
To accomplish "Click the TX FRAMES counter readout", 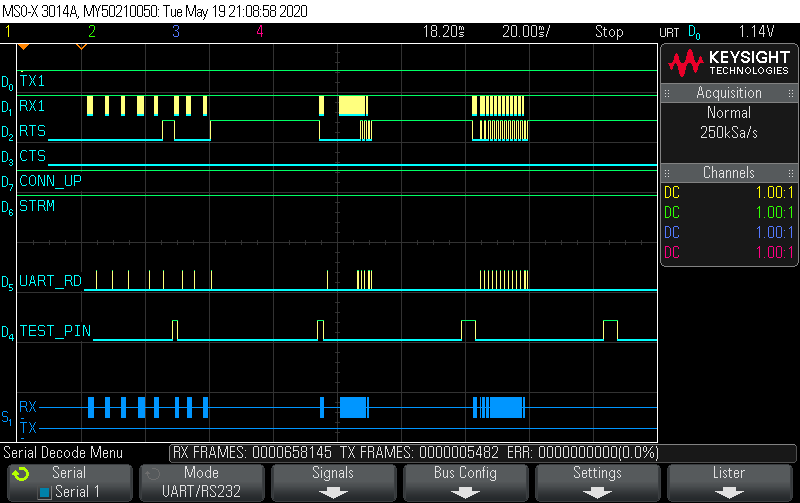I will coord(419,453).
